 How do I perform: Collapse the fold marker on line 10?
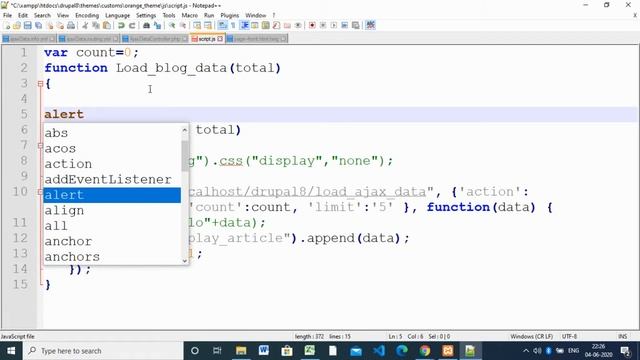[40, 192]
